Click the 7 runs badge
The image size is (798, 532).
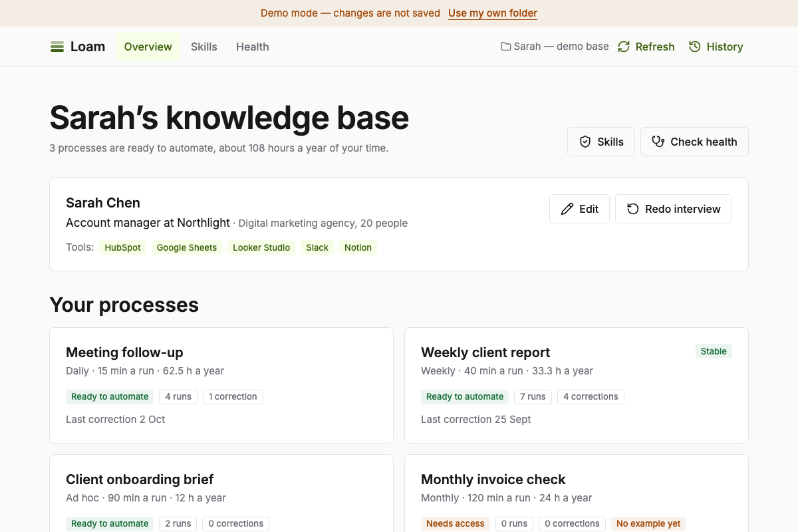pos(533,396)
